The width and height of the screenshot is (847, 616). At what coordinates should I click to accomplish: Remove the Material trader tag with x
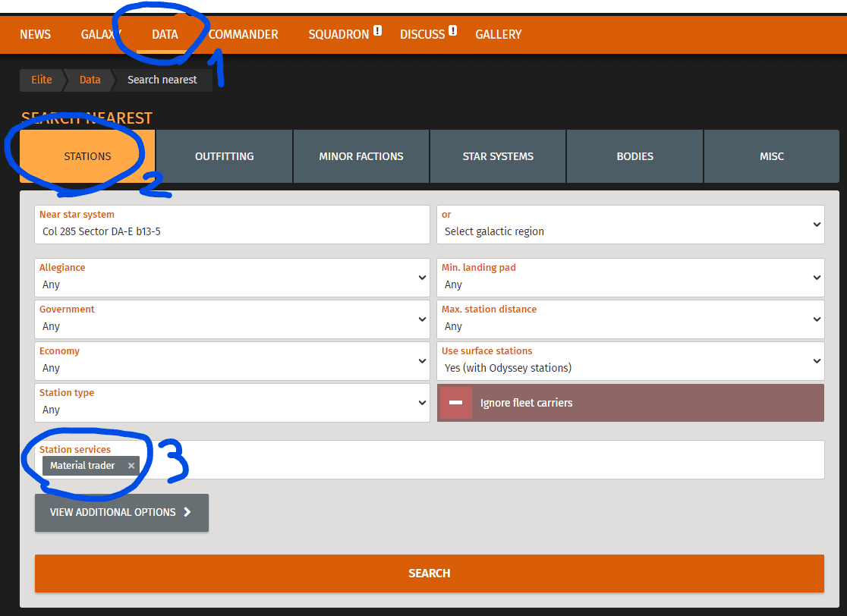click(131, 466)
